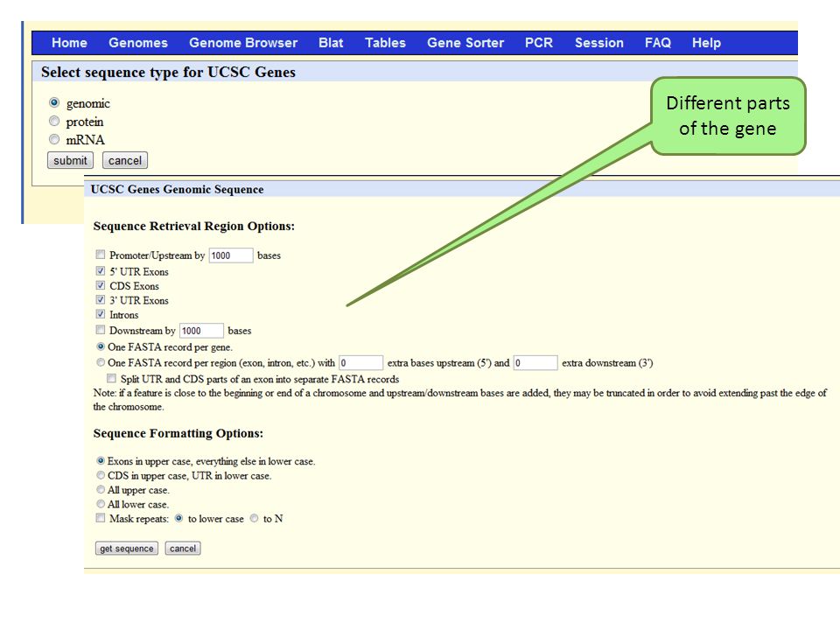Click the get sequence button
Screen dimensions: 840x630
127,548
